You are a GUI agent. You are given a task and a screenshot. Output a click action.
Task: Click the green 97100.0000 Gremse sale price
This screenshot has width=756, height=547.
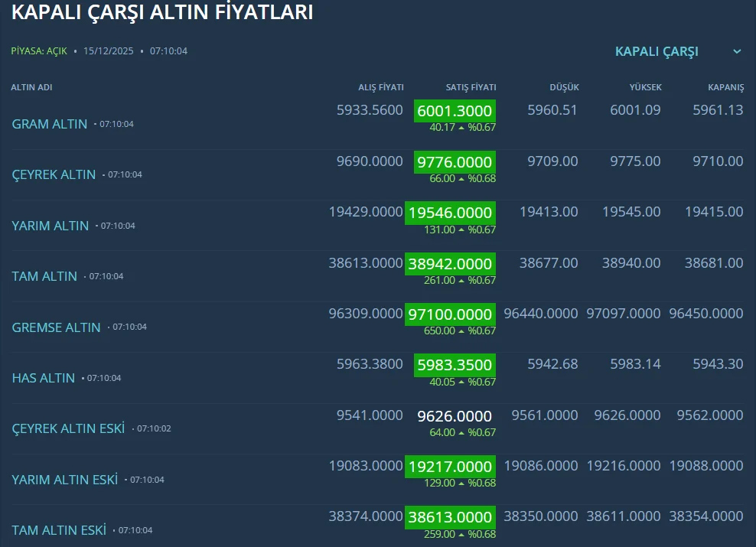tap(450, 314)
